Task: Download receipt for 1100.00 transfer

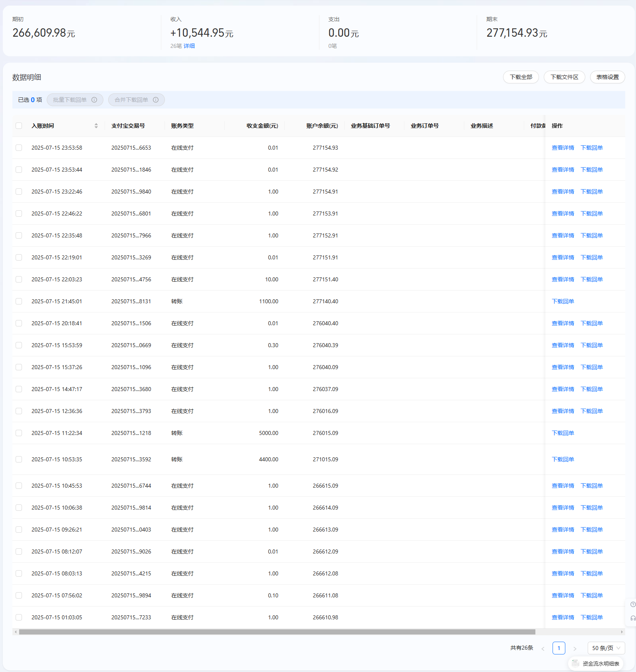Action: pyautogui.click(x=563, y=301)
